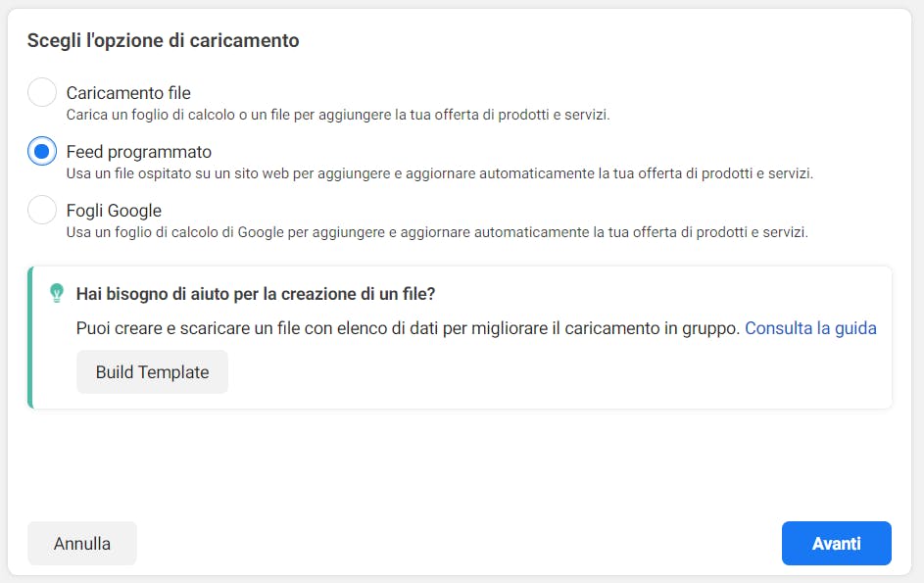
Task: Click the Build Template button
Action: 152,372
